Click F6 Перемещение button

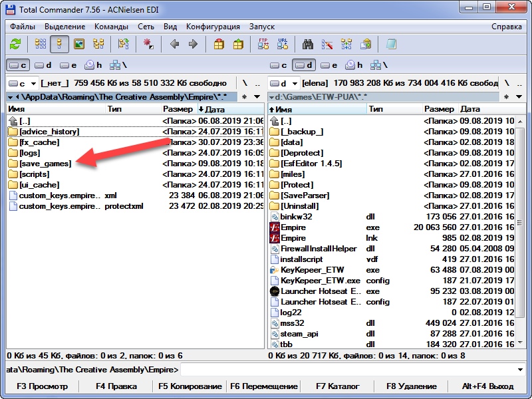click(264, 386)
